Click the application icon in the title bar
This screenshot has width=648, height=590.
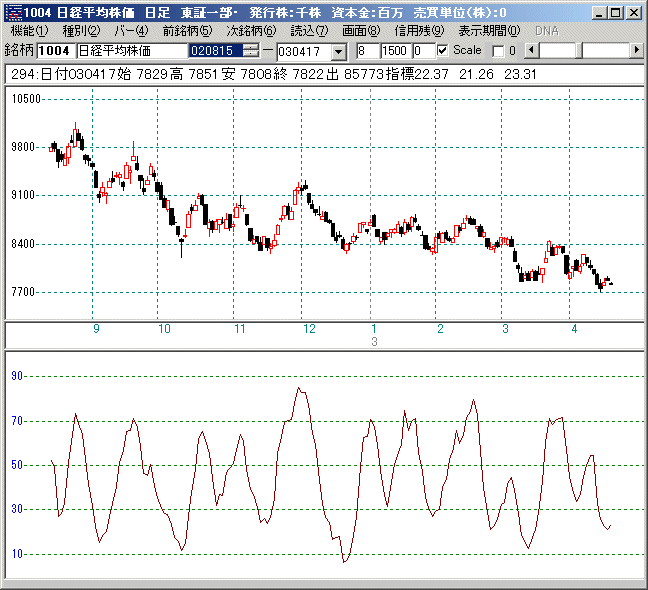tap(12, 12)
